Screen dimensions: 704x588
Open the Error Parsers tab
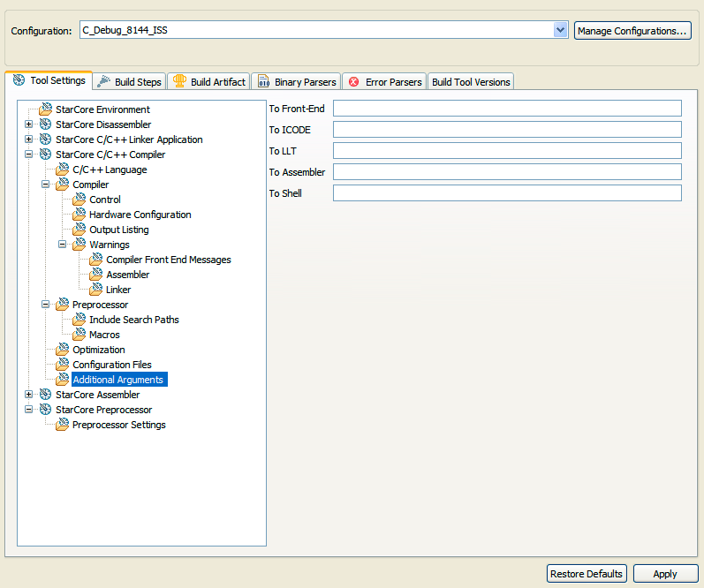coord(385,82)
